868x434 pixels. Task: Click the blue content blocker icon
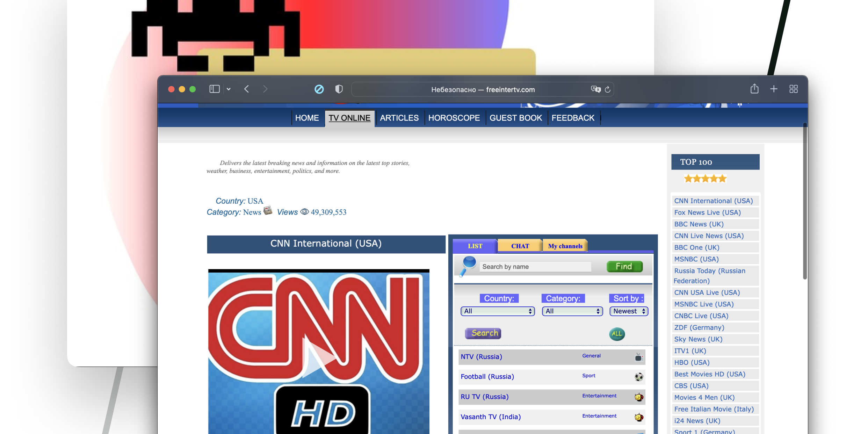[x=319, y=89]
